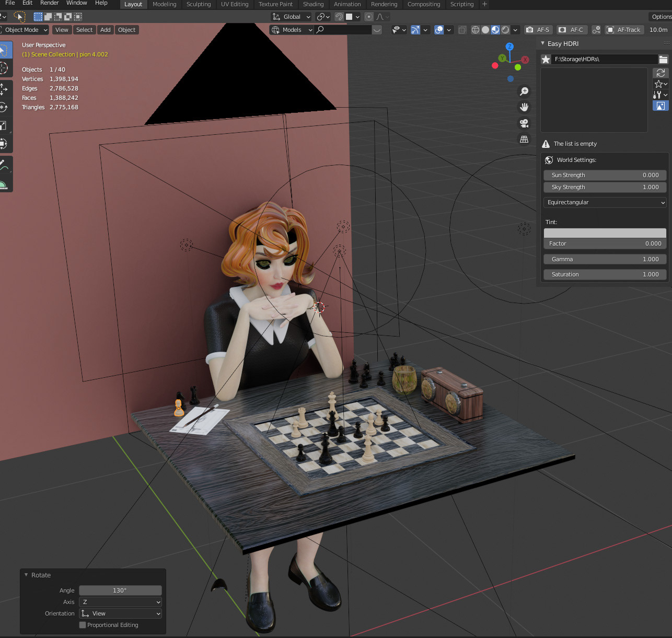The width and height of the screenshot is (672, 638).
Task: Click the X axis on navigation gizmo
Action: pyautogui.click(x=525, y=60)
